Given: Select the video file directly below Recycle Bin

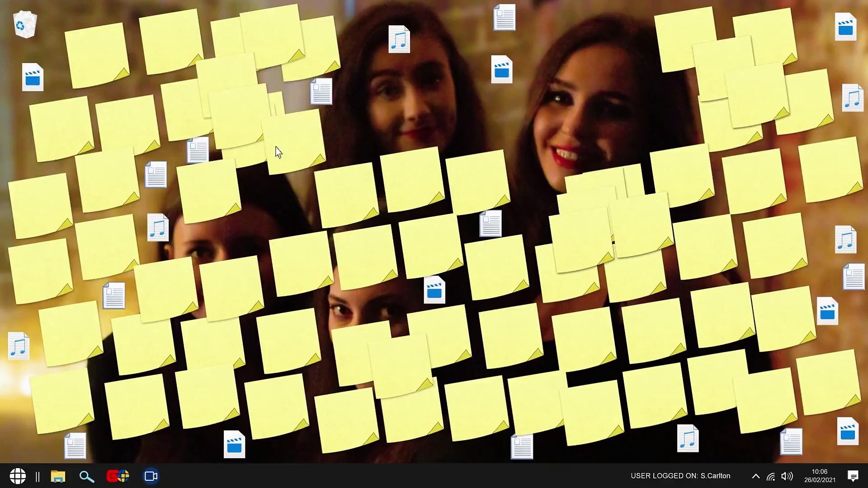Looking at the screenshot, I should pyautogui.click(x=33, y=77).
